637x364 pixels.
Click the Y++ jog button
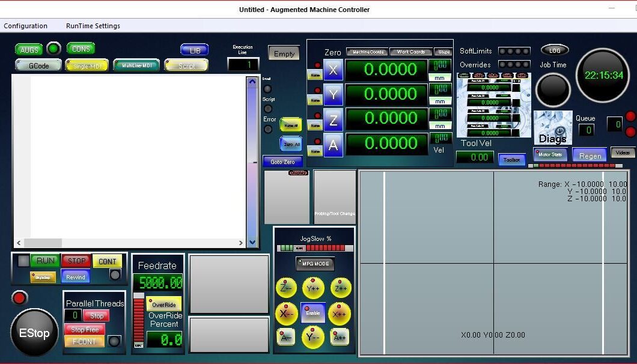point(313,288)
